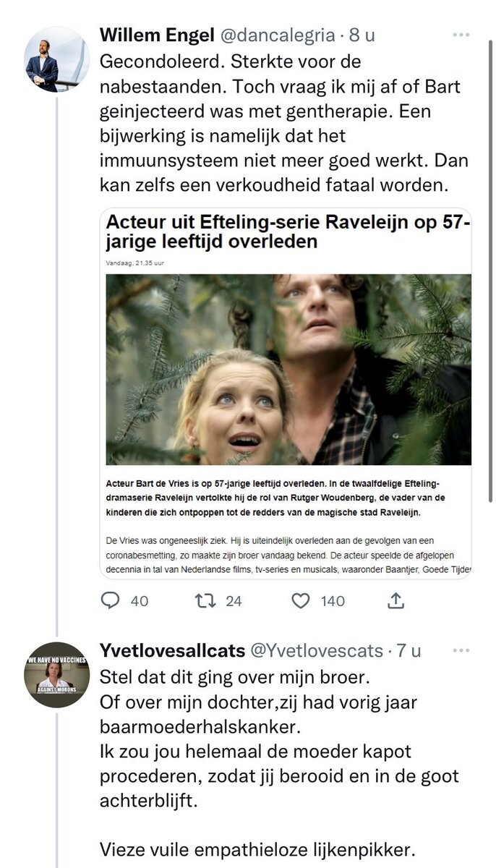Open the article photo of two actors
Screen dimensions: 496x868
288,369
